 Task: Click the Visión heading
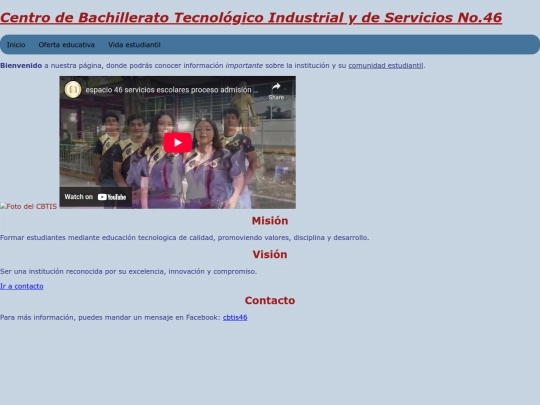[270, 255]
